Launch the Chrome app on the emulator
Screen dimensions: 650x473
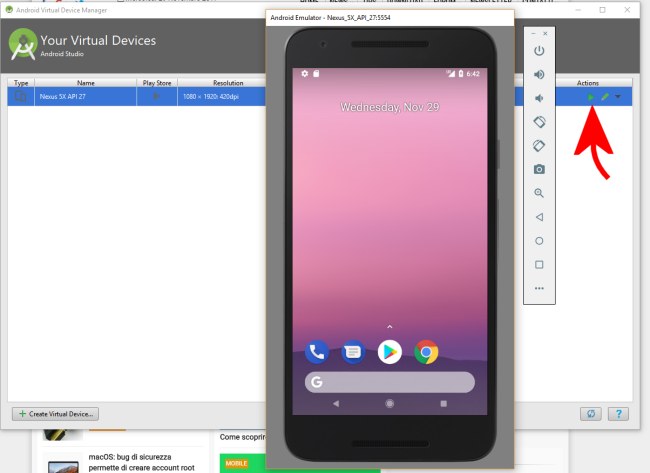click(426, 352)
